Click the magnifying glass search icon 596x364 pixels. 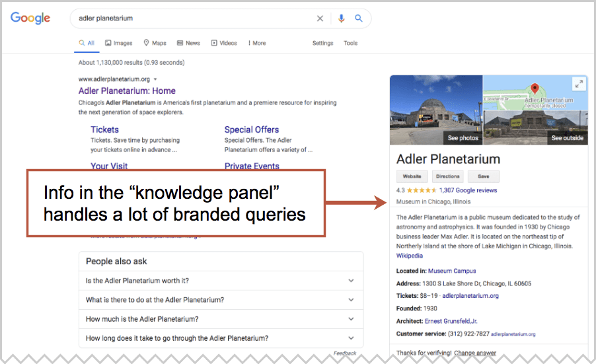[358, 18]
